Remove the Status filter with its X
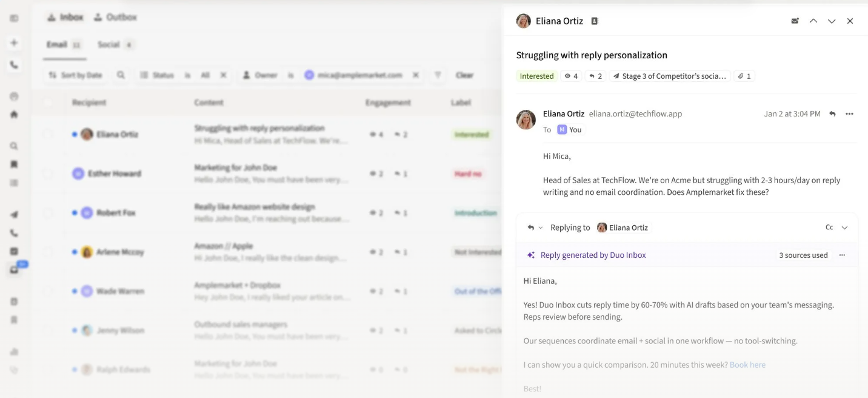 point(223,75)
